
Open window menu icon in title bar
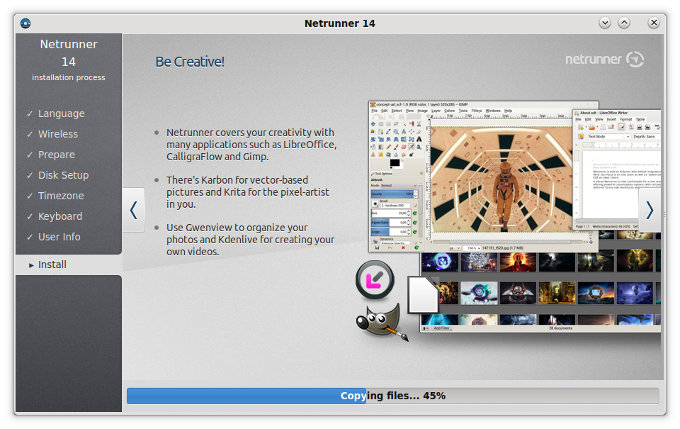pyautogui.click(x=26, y=23)
